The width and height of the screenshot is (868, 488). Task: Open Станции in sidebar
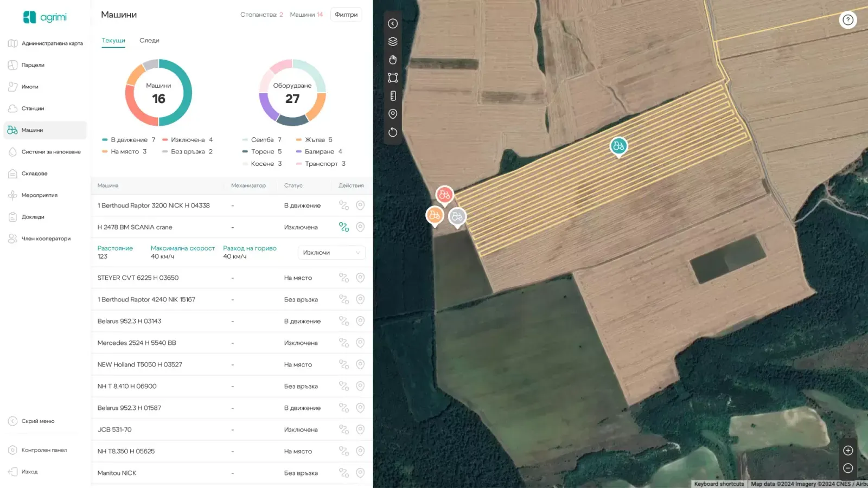point(46,108)
